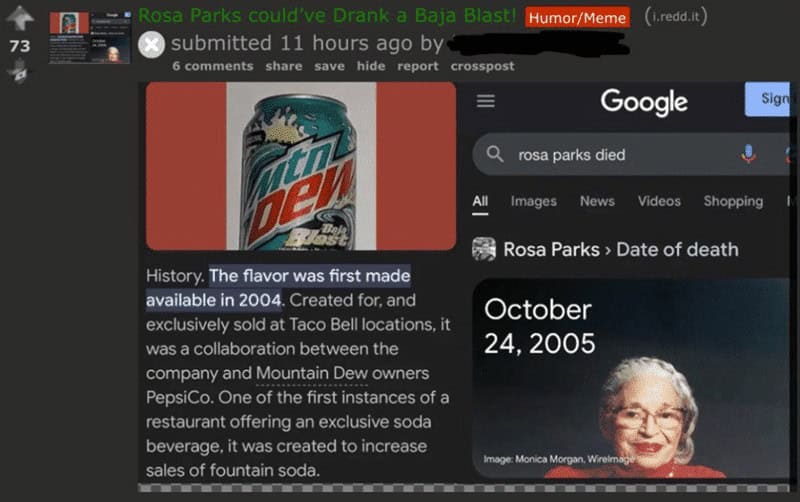Click the search magnifier icon
Screen dimensions: 800x502
coord(494,154)
